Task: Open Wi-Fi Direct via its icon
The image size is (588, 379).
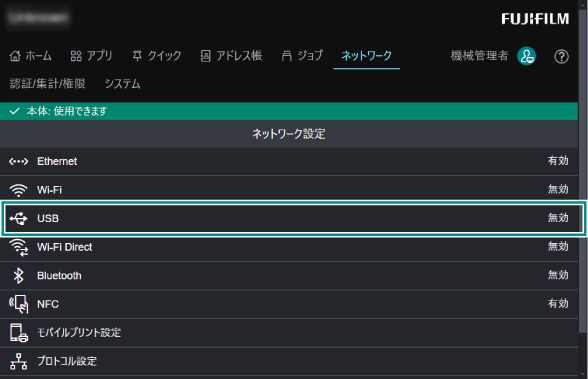Action: tap(19, 247)
